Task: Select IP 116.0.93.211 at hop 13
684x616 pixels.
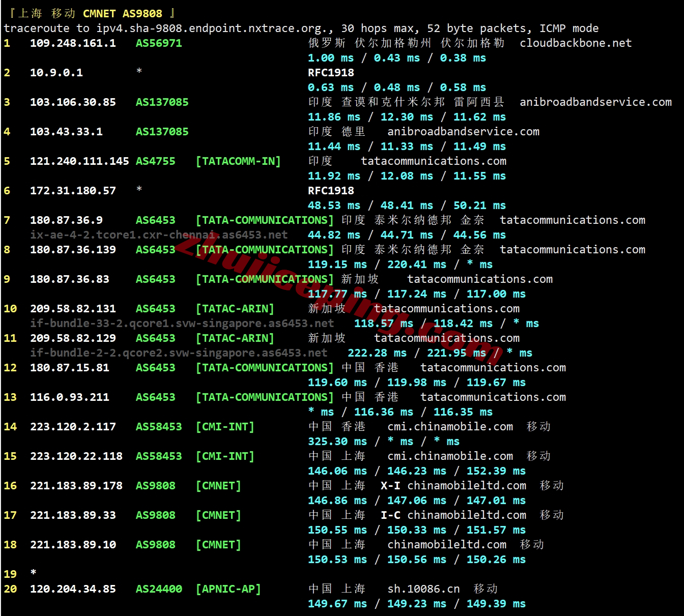Action: 70,397
